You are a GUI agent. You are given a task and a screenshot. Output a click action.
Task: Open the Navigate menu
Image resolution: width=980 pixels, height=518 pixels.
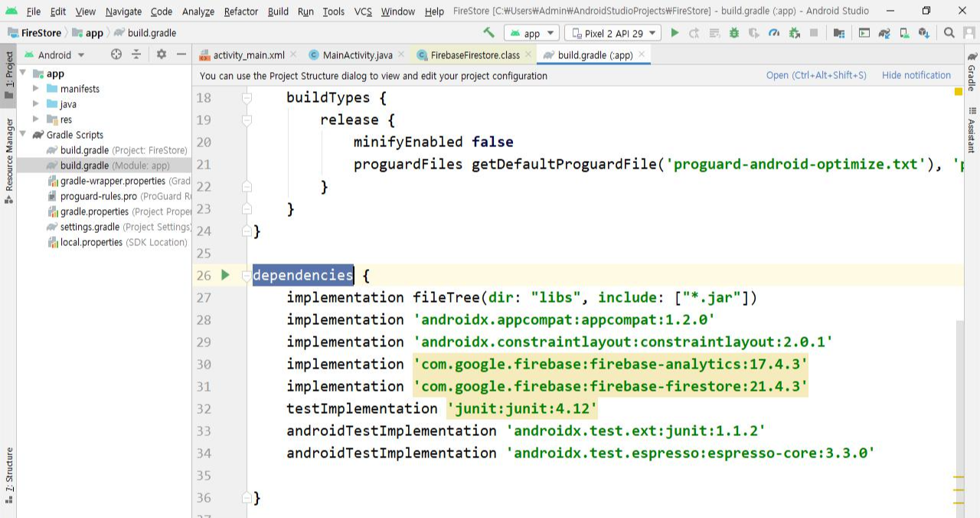123,11
